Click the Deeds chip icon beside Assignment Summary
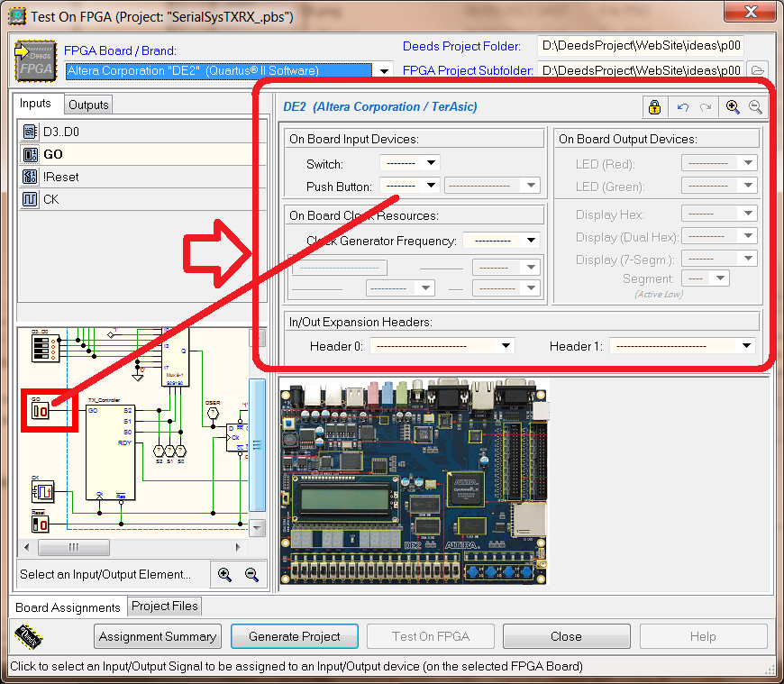Screen dimensions: 784x684 pos(29,636)
